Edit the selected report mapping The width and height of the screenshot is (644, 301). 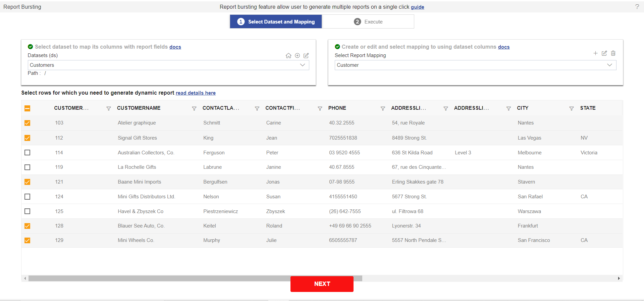click(604, 53)
